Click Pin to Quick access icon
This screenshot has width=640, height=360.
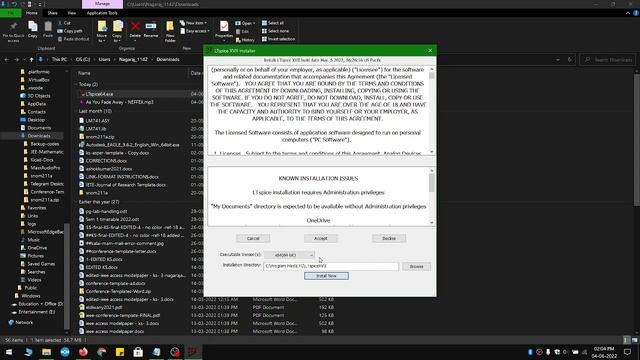(x=13, y=31)
